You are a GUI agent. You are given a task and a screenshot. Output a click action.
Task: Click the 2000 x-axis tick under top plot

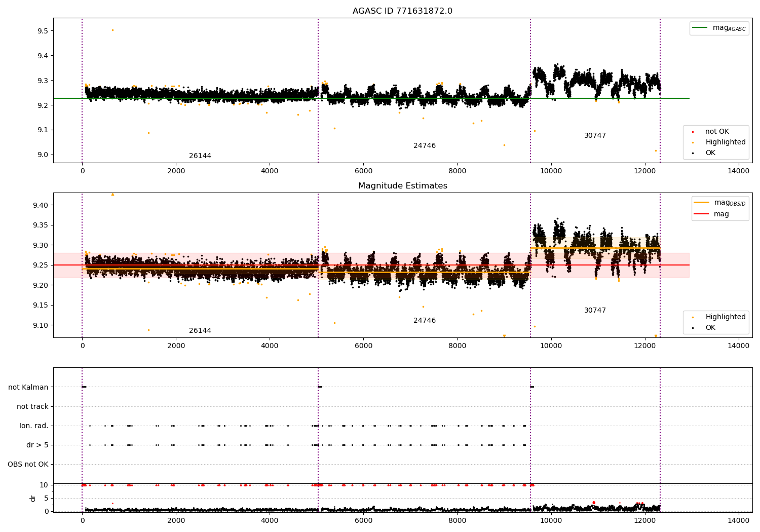coord(176,171)
